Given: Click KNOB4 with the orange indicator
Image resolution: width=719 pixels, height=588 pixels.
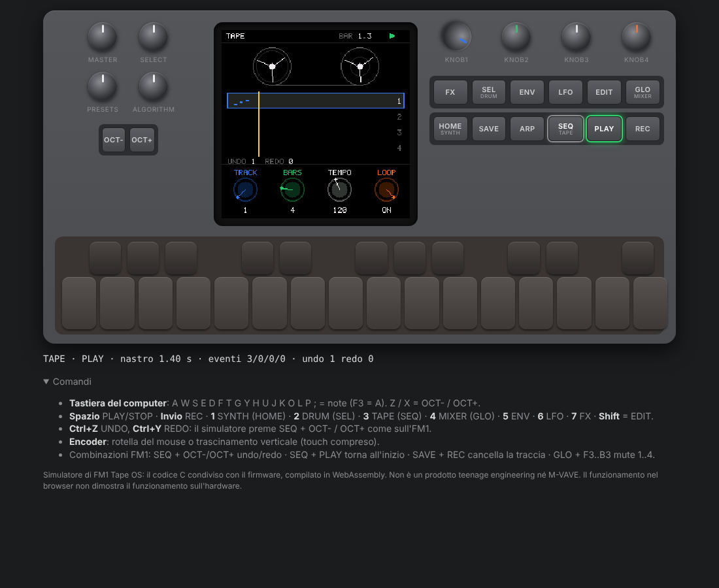Looking at the screenshot, I should [637, 37].
